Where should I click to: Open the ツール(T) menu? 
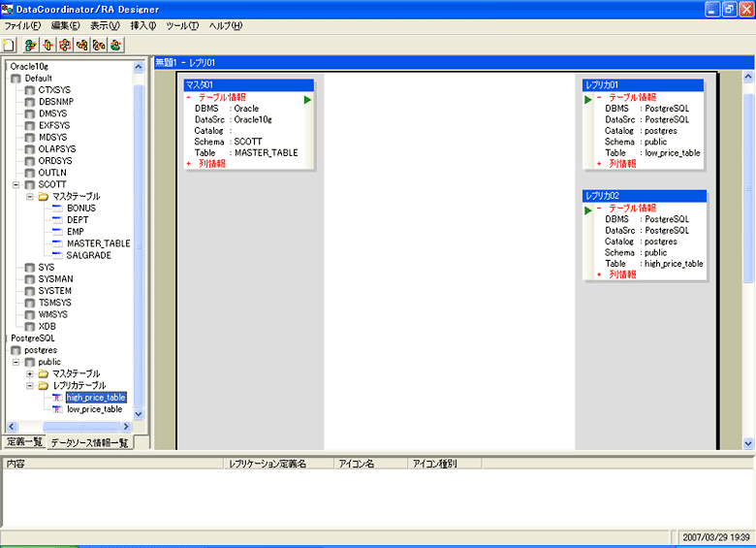(180, 25)
